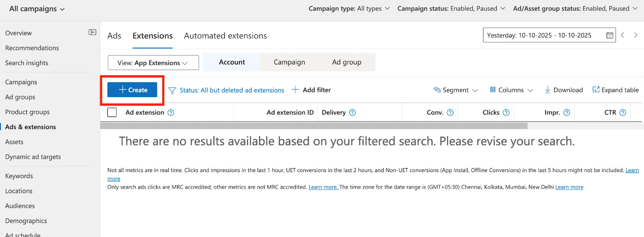Sort by Ad extension column header
644x237 pixels.
145,112
